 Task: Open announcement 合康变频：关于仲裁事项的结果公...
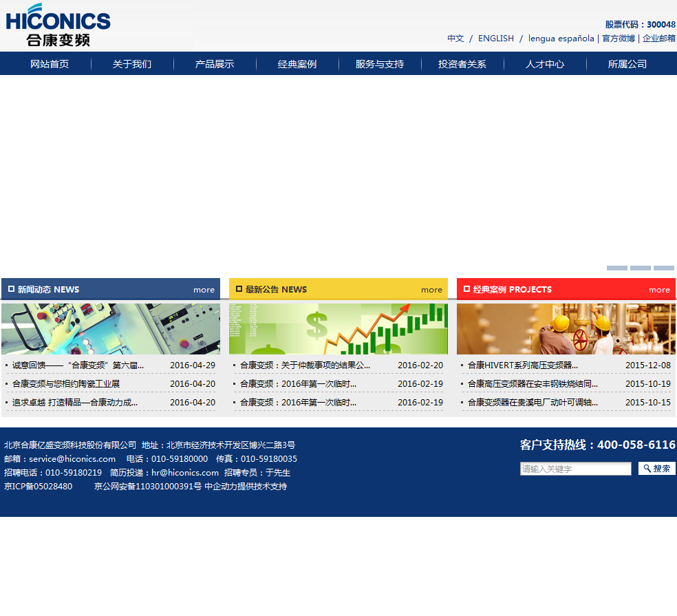tap(305, 365)
